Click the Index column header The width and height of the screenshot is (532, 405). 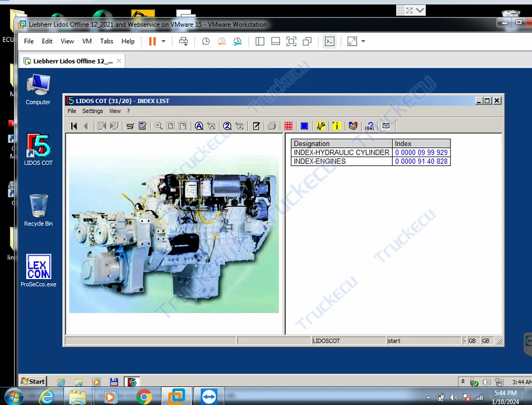(421, 143)
